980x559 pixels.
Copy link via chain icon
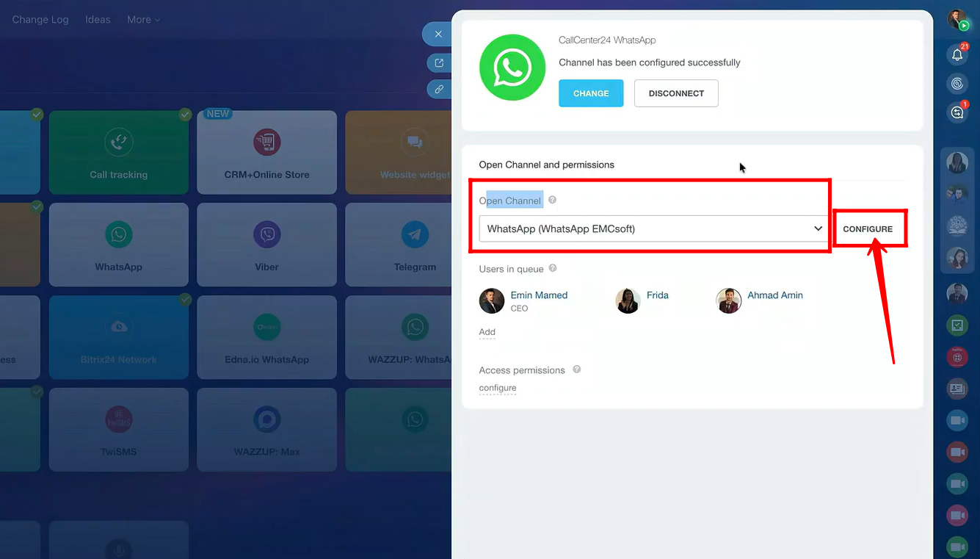[x=439, y=89]
